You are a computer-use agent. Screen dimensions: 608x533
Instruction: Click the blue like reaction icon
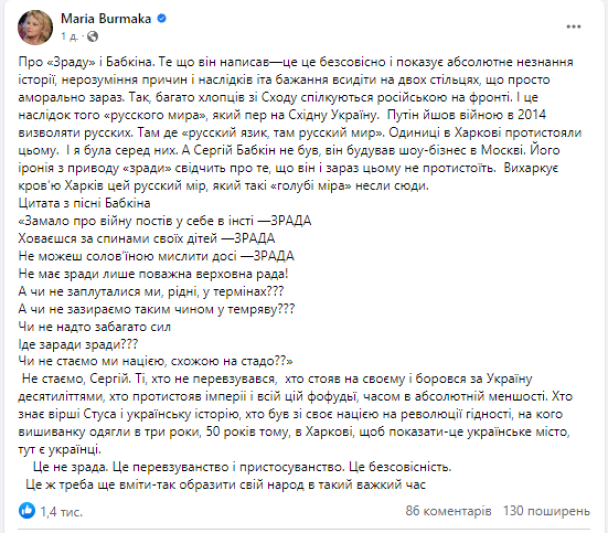pos(27,510)
